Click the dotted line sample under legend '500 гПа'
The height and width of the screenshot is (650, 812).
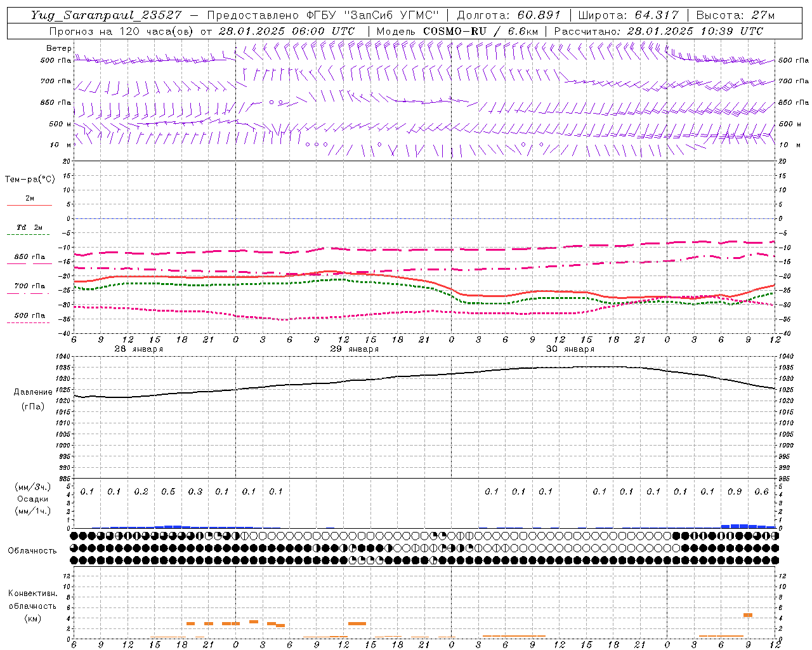[29, 323]
